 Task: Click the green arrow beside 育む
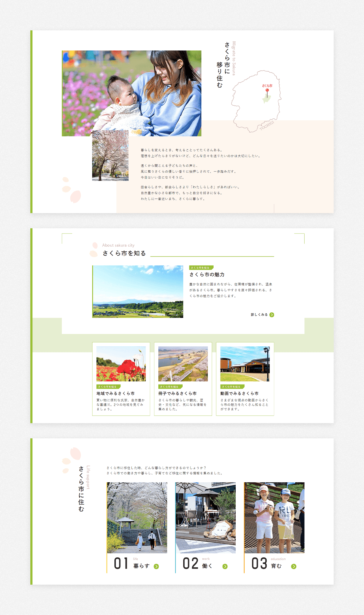[294, 566]
